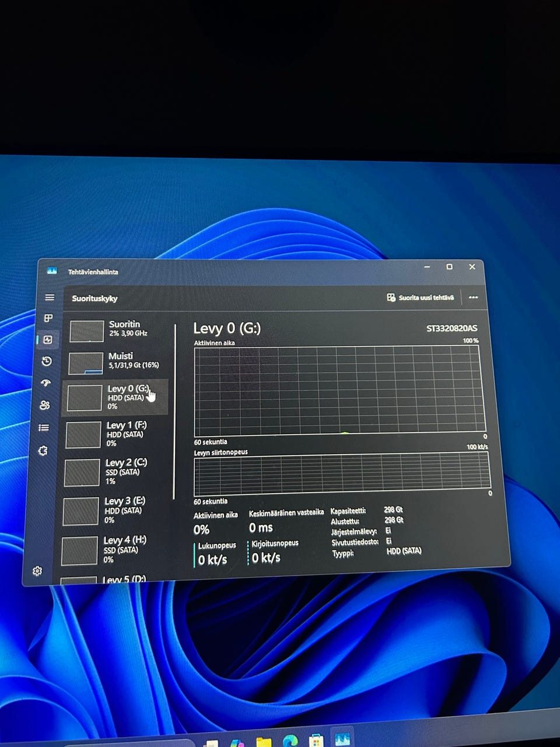Image resolution: width=560 pixels, height=747 pixels.
Task: Click the 'Suorituskyky' page title
Action: pos(94,298)
